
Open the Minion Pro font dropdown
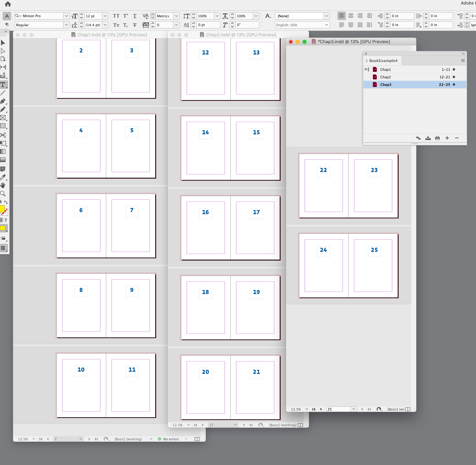[x=66, y=16]
